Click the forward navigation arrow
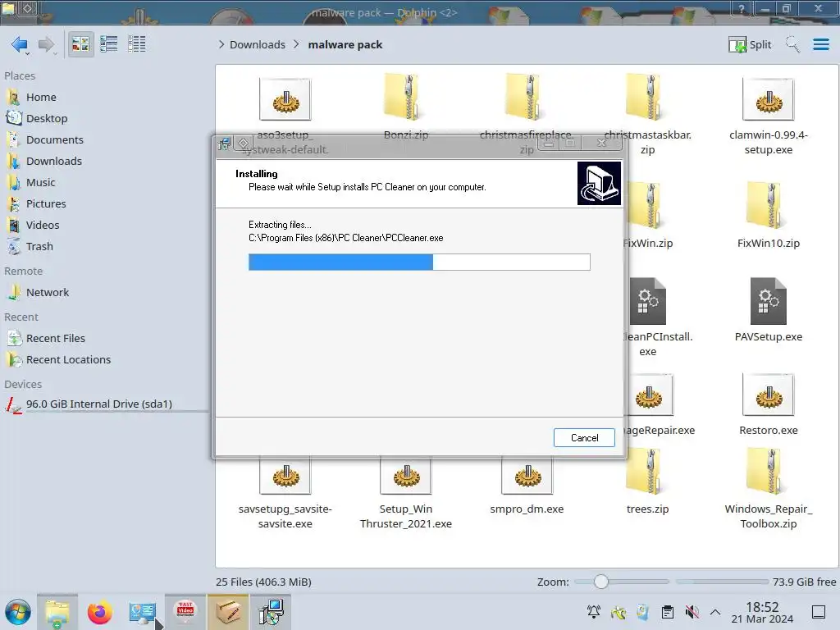 point(47,44)
